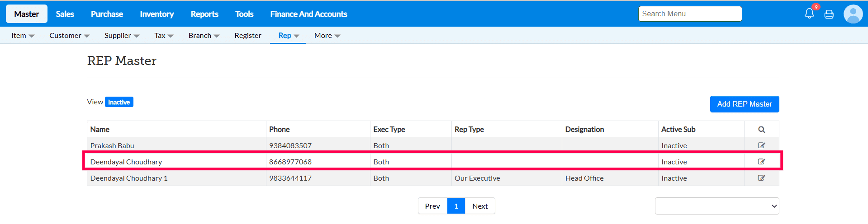Switch to the Sales tab

(65, 14)
